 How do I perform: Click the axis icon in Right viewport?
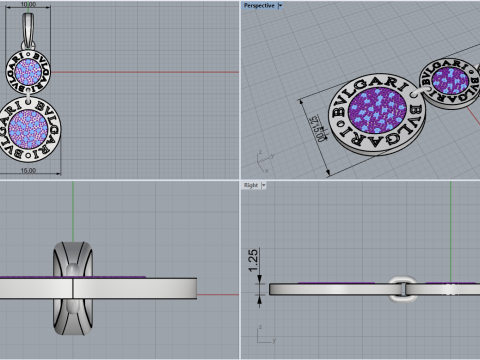coord(266,334)
